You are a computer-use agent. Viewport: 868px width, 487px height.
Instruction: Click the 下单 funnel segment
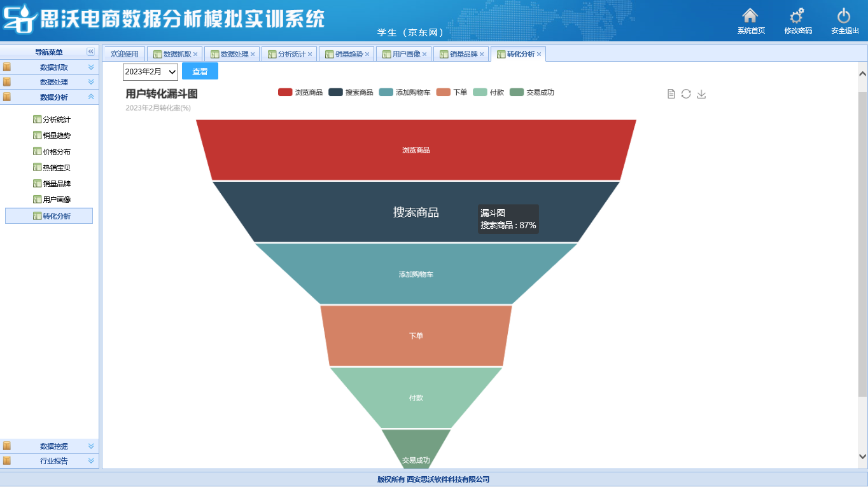(x=416, y=336)
